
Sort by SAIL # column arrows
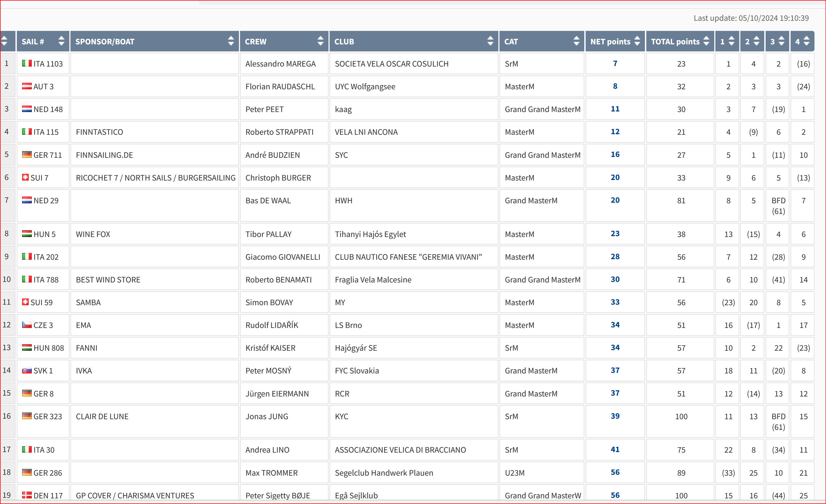61,41
